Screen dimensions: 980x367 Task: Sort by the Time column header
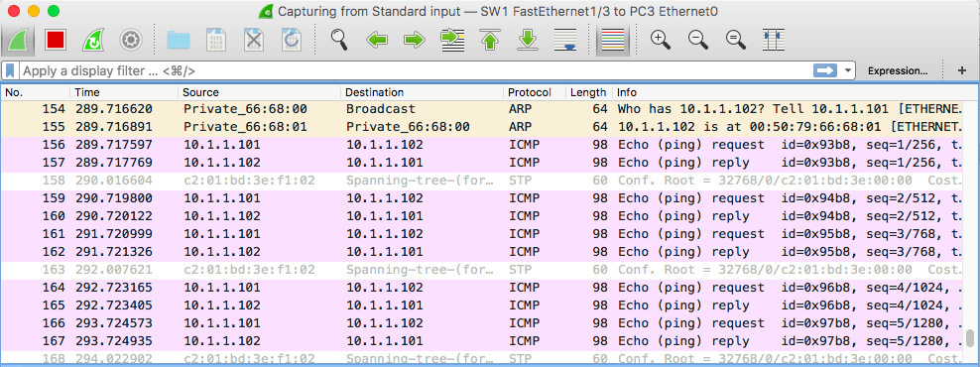click(124, 92)
